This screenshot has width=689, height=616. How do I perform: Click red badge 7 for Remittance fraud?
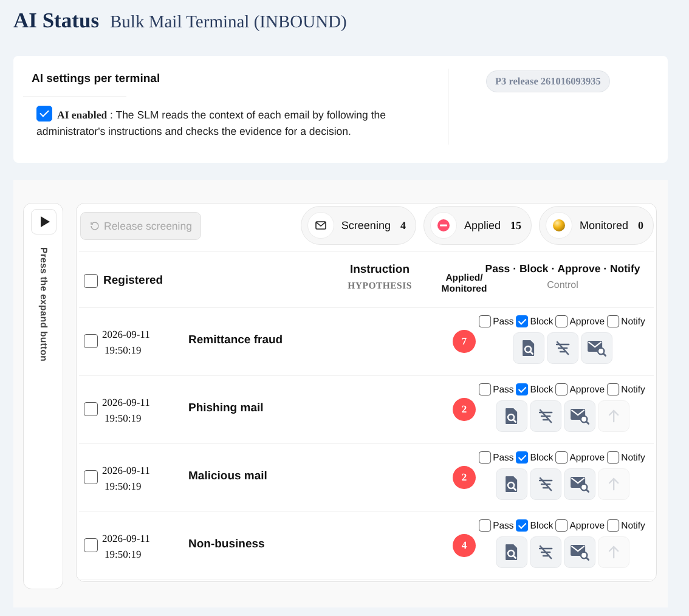464,341
